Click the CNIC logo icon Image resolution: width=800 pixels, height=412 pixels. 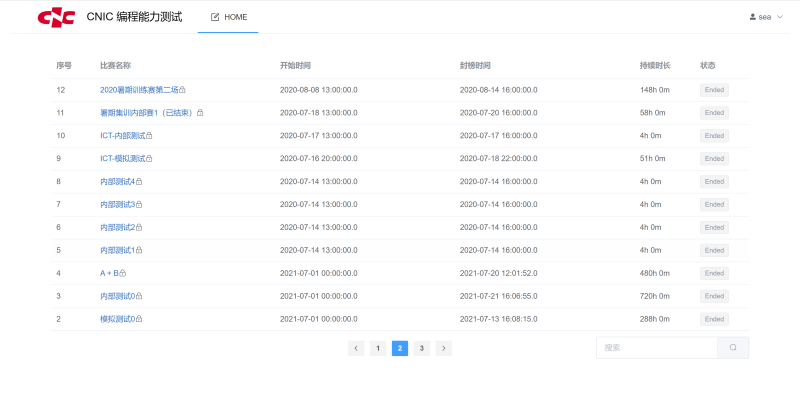coord(55,17)
